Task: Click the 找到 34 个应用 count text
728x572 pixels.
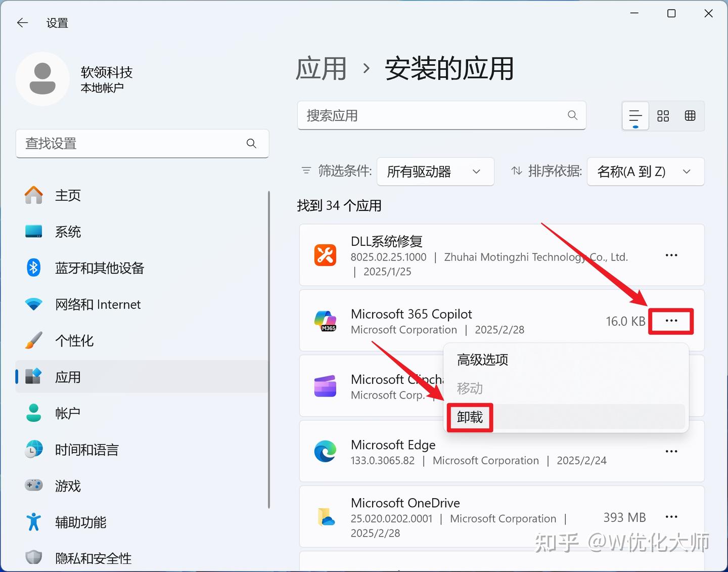Action: pos(339,206)
